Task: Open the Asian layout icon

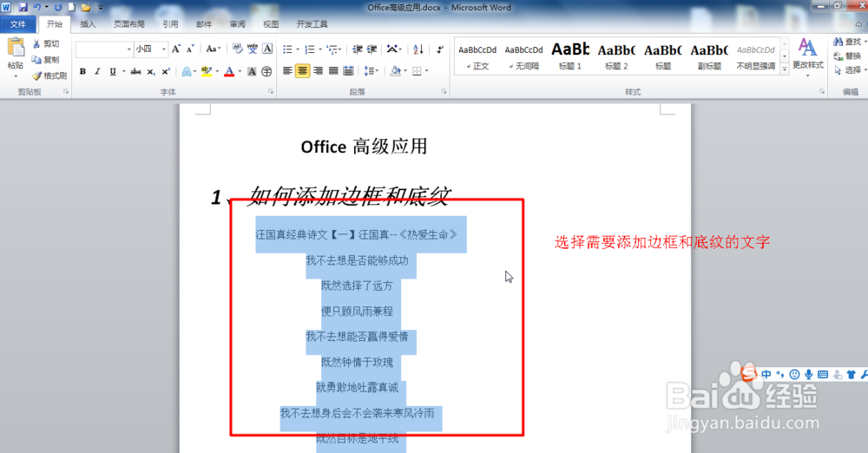Action: (392, 49)
